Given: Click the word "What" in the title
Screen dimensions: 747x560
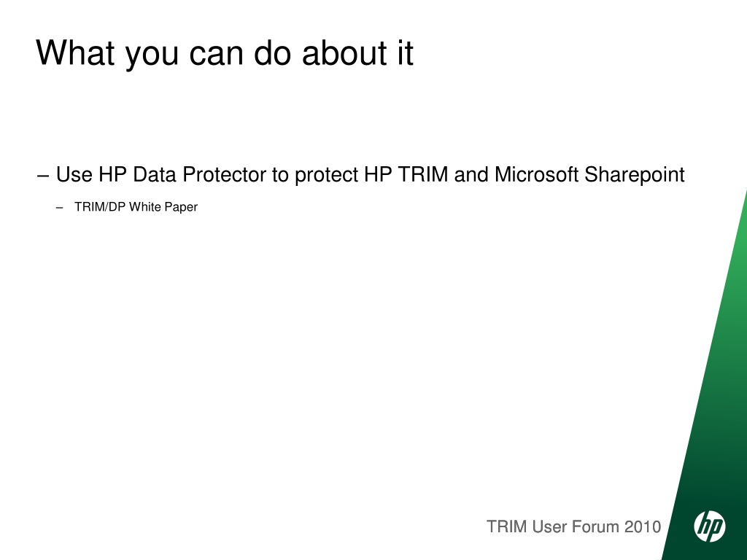Looking at the screenshot, I should (x=75, y=52).
